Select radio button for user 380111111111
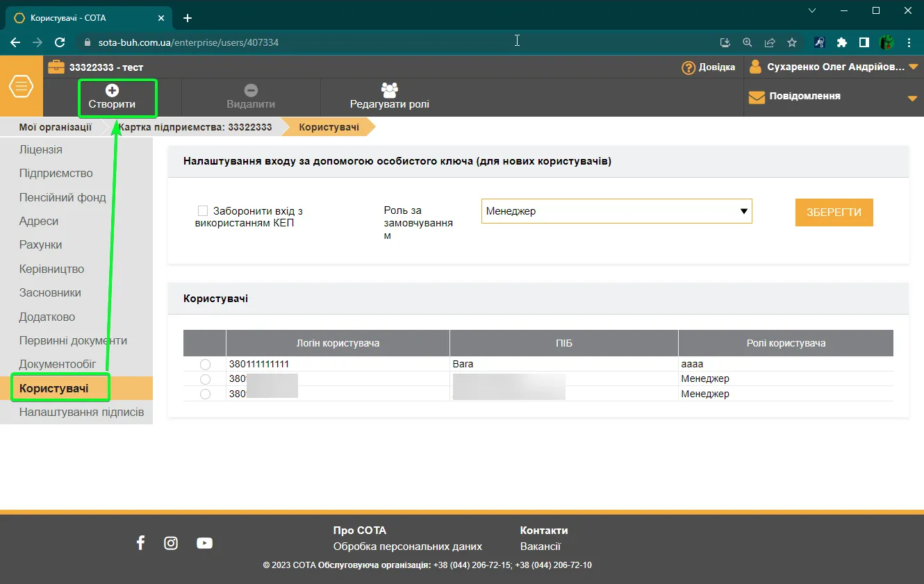This screenshot has width=924, height=584. tap(205, 365)
